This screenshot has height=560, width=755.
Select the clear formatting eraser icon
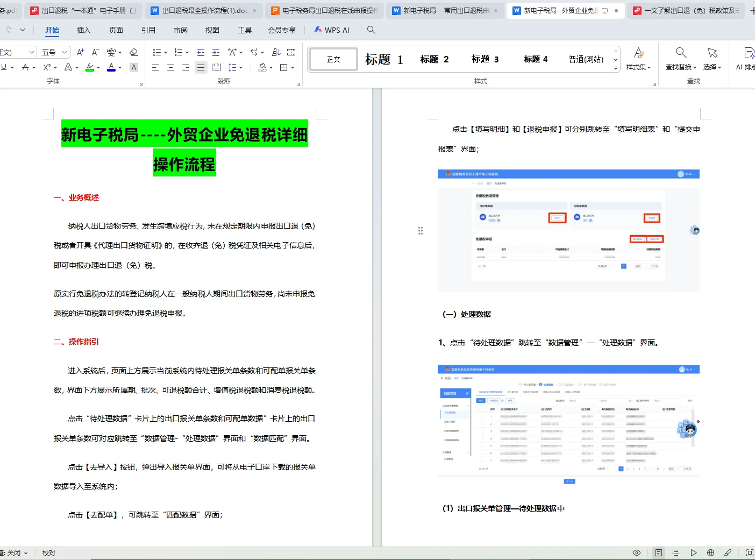133,52
